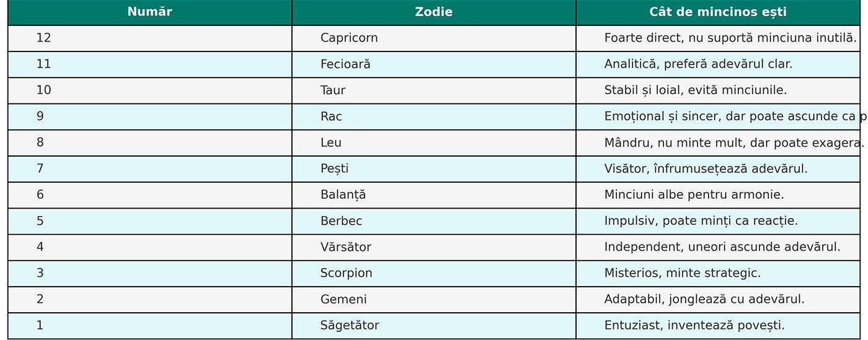Select the Săgetător cell

(x=350, y=326)
